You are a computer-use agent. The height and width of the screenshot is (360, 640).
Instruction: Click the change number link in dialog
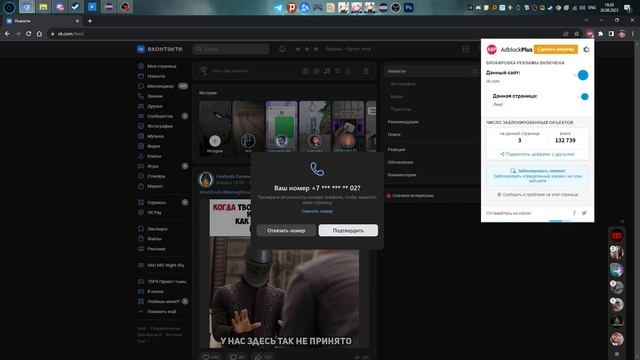click(x=317, y=211)
